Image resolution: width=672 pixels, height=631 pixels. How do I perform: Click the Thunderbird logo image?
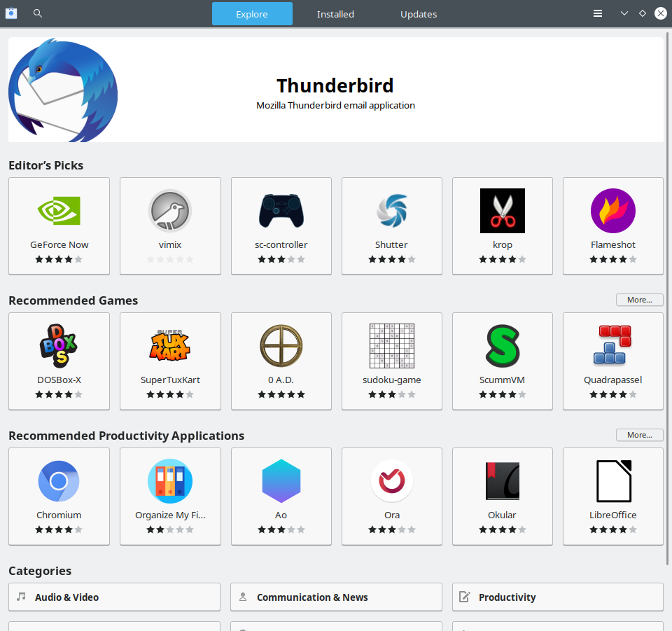point(63,90)
